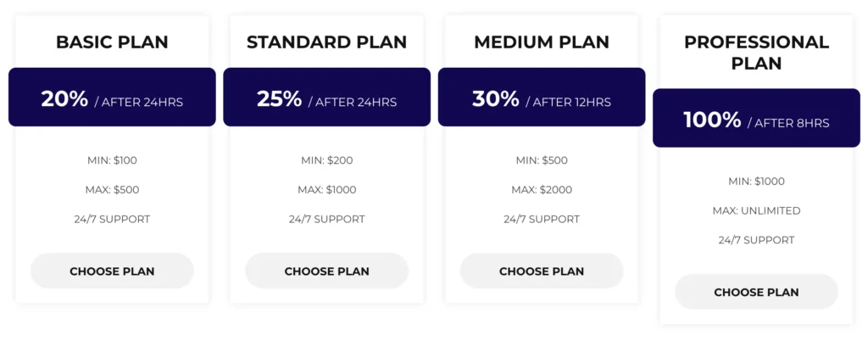The height and width of the screenshot is (341, 868).
Task: Click the MIN: $500 text
Action: coord(542,160)
